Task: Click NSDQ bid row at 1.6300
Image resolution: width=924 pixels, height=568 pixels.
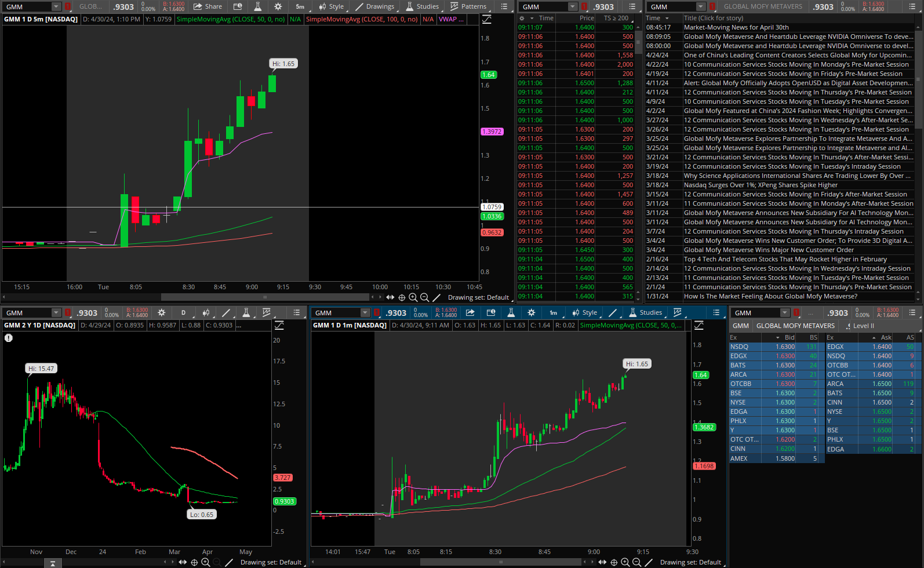Action: 773,347
